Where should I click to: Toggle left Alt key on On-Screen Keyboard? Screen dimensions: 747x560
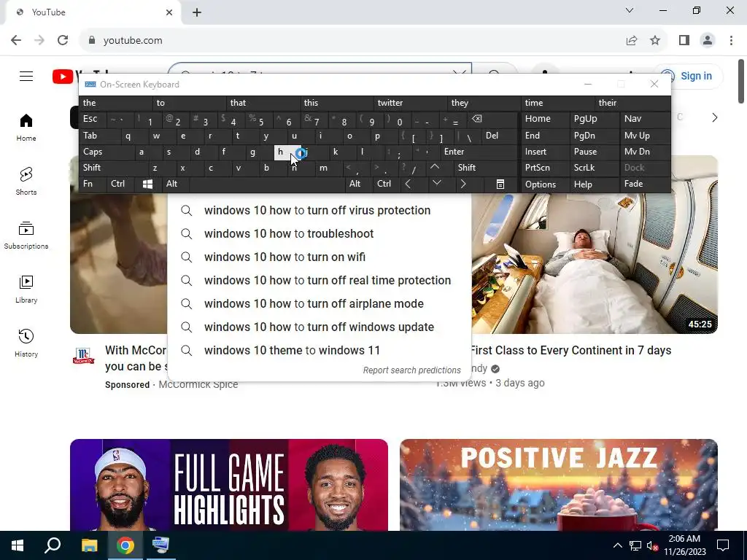pyautogui.click(x=176, y=184)
